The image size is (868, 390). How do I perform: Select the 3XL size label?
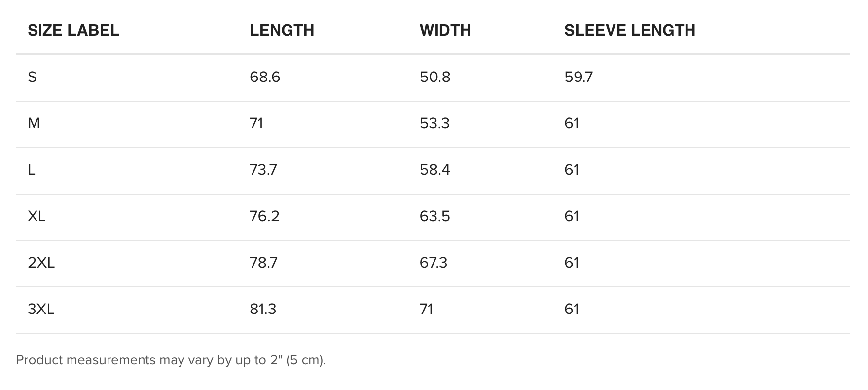click(41, 309)
